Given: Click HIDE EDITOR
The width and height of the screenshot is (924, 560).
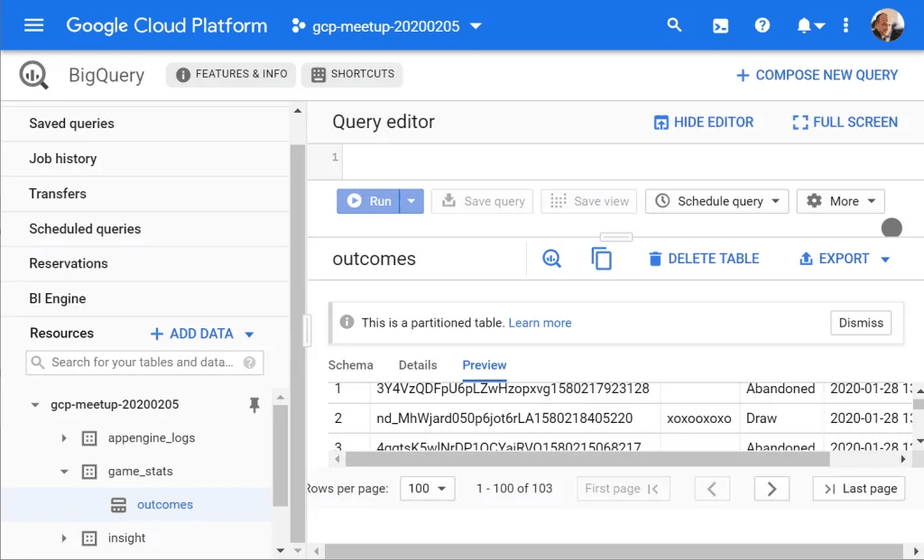Looking at the screenshot, I should pyautogui.click(x=704, y=122).
